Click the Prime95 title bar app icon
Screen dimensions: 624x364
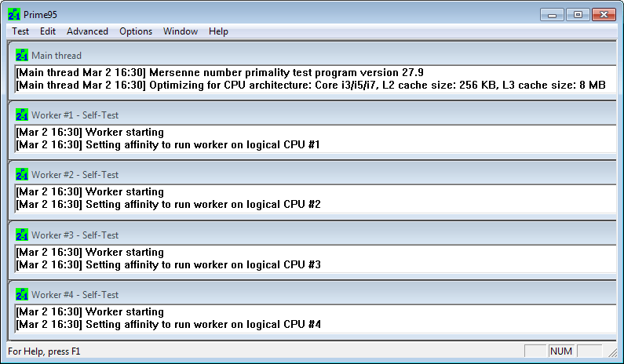click(14, 14)
